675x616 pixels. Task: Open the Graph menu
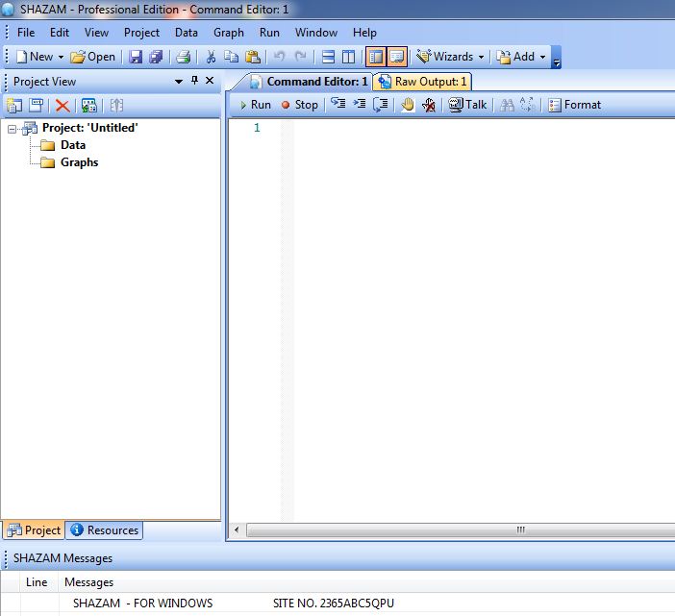(x=229, y=33)
